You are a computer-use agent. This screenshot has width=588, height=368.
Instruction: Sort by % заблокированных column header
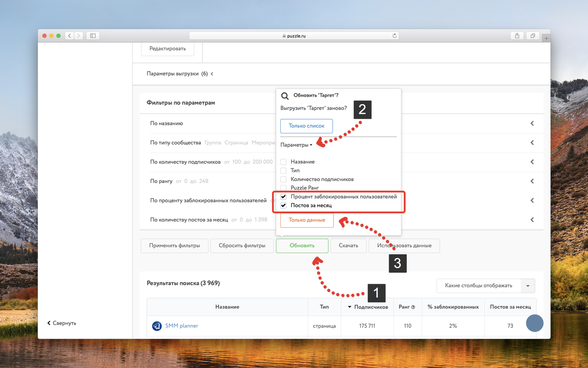pos(453,307)
